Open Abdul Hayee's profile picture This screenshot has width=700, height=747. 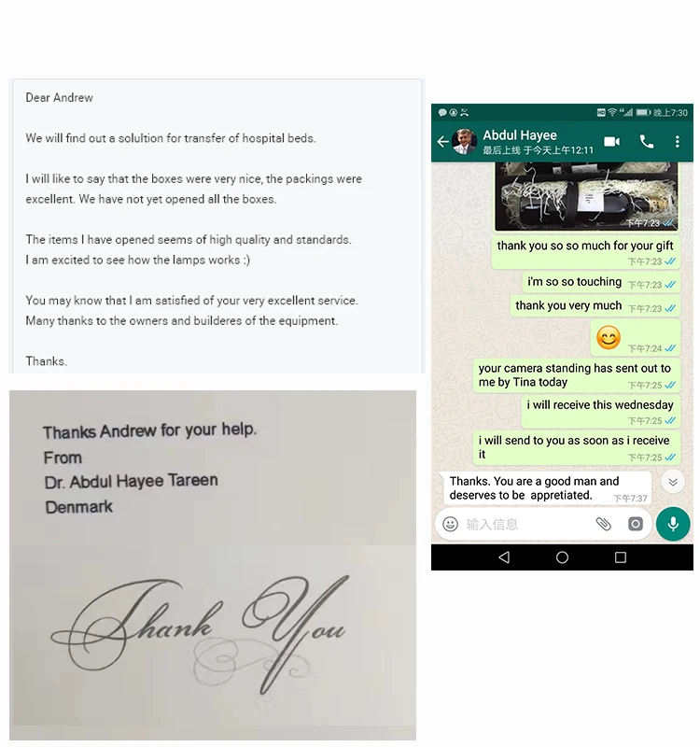click(464, 142)
